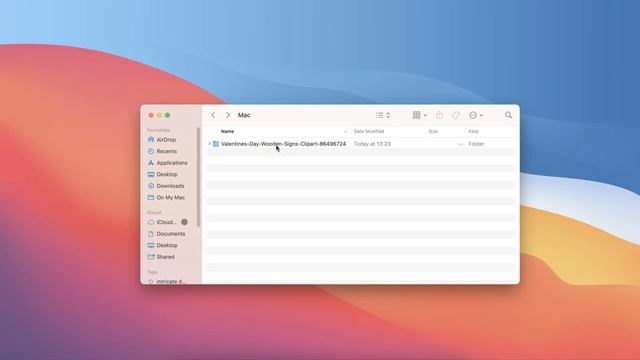Sort by Kind column header
This screenshot has height=360, width=640.
point(473,131)
